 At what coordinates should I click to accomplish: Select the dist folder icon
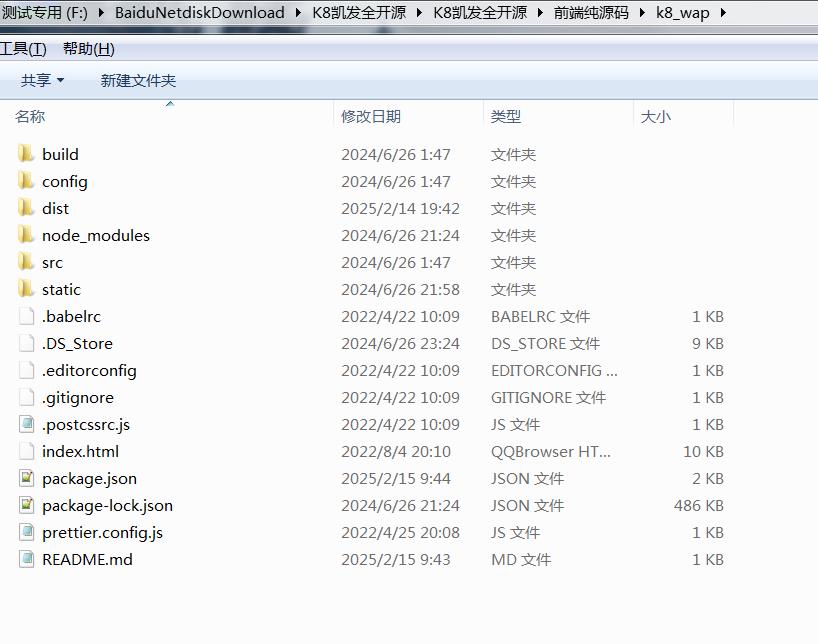26,208
